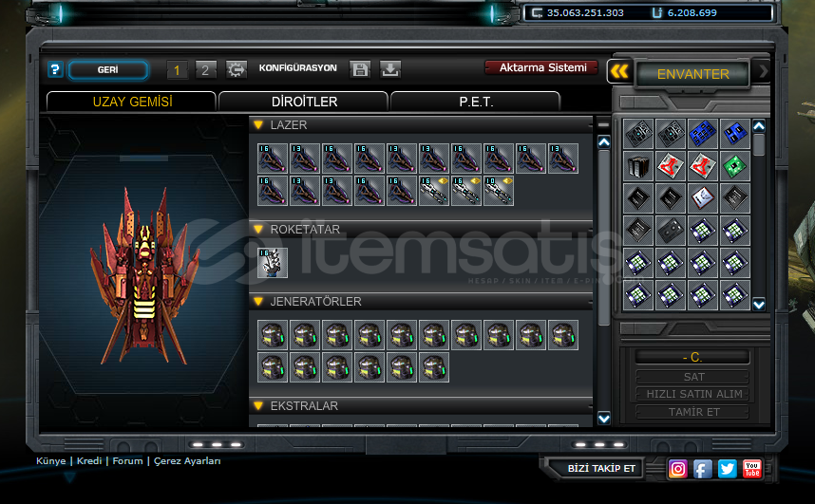Open the ENVANTER panel header
Image resolution: width=815 pixels, height=504 pixels.
pos(692,74)
